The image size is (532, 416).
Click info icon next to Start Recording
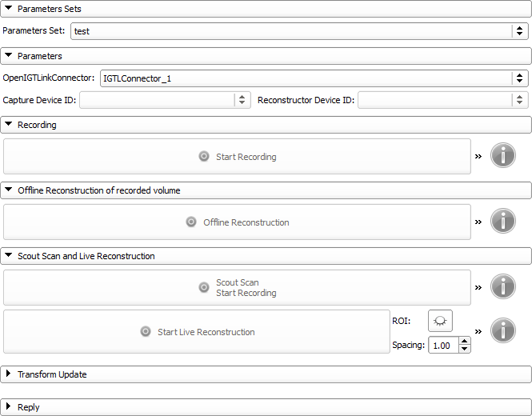(502, 156)
